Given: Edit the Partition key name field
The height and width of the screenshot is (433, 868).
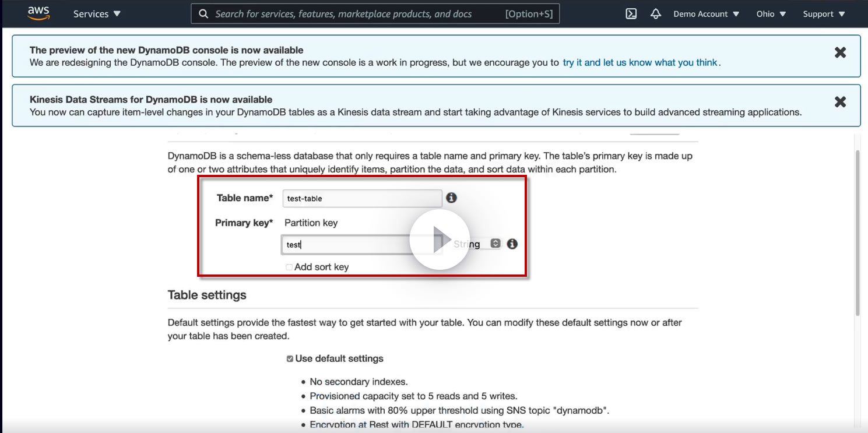Looking at the screenshot, I should [362, 245].
